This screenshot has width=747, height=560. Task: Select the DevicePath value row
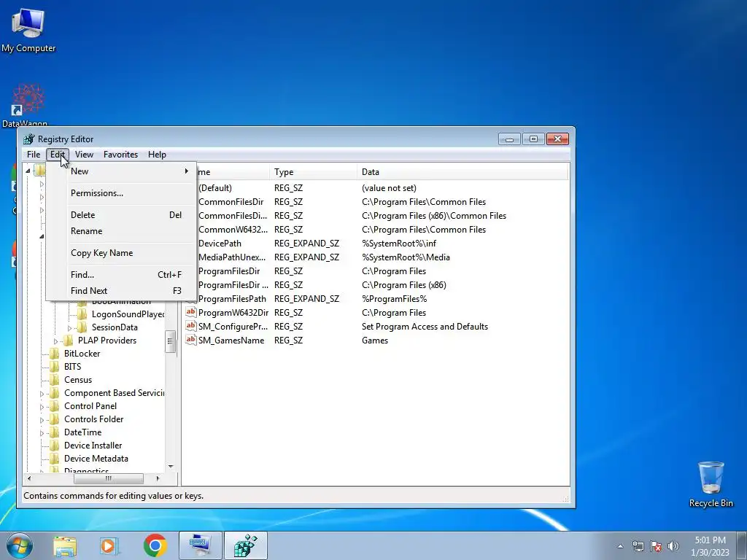[x=376, y=244]
